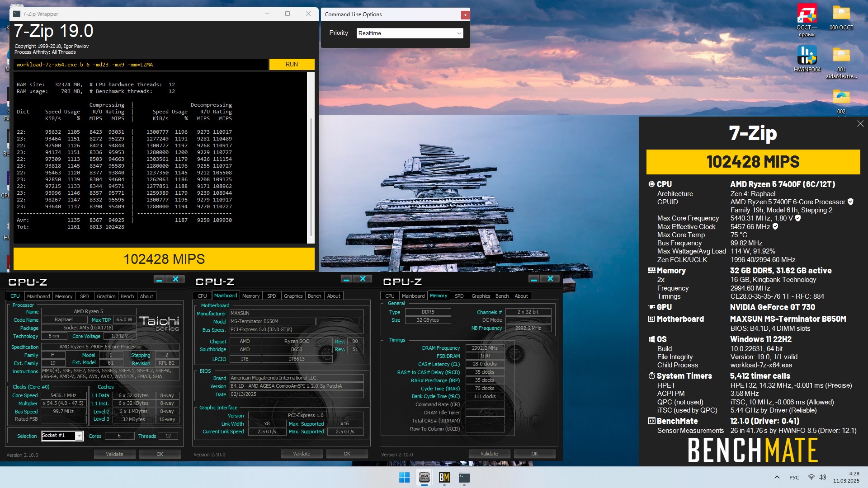Open SPD tab in third CPU-Z window
Image resolution: width=868 pixels, height=488 pixels.
[459, 296]
